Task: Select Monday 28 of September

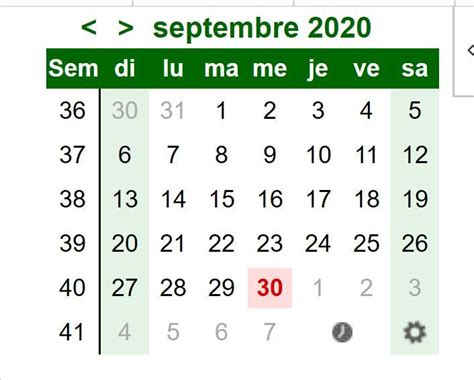Action: click(x=173, y=288)
